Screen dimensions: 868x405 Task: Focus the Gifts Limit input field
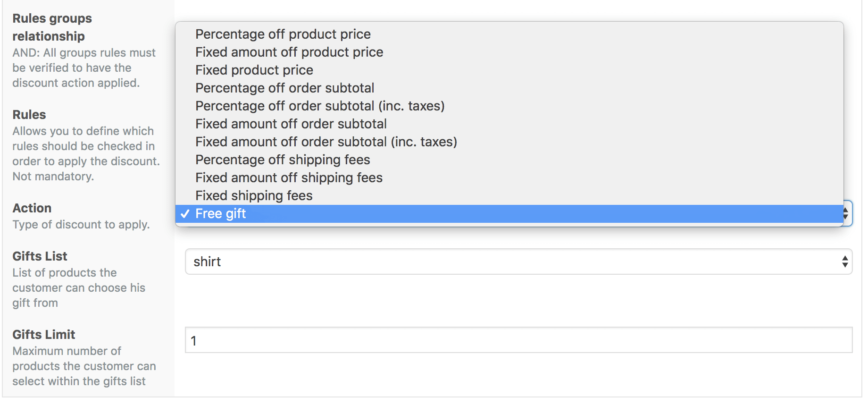tap(518, 340)
